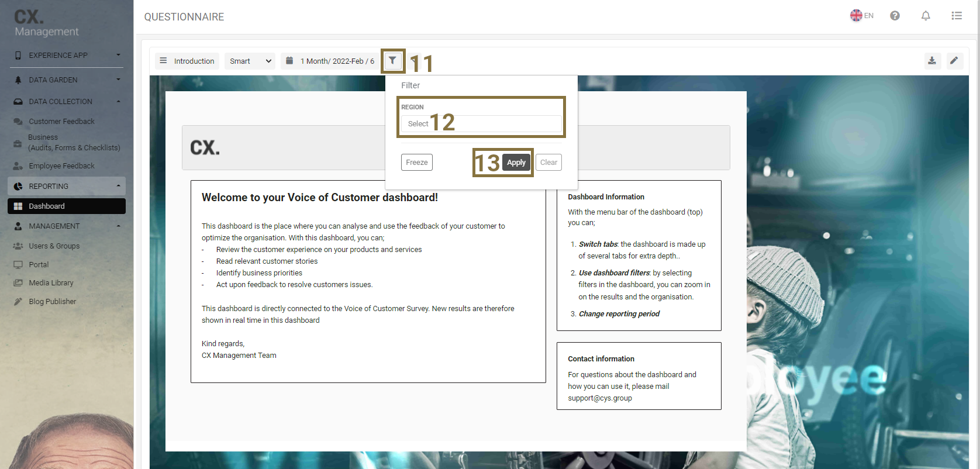Open the notifications bell
The width and height of the screenshot is (980, 469).
coord(926,16)
